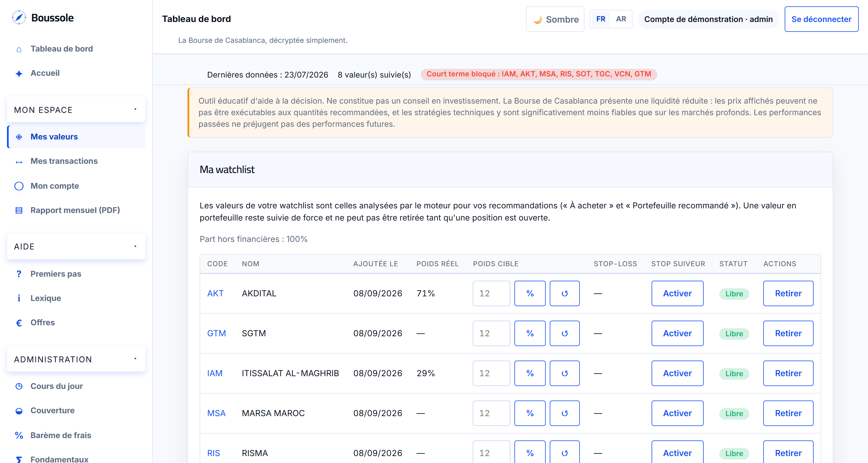Click the house icon beside Tableau de bord
868x463 pixels.
[x=19, y=49]
